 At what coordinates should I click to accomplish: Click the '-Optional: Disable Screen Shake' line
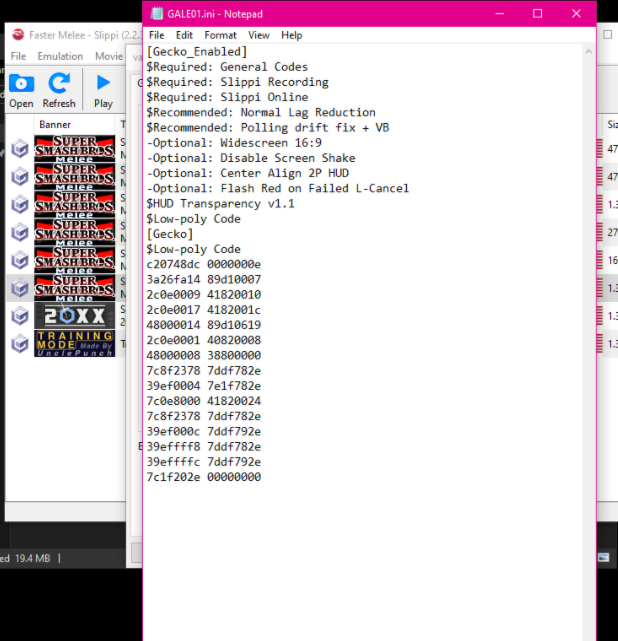tap(251, 158)
